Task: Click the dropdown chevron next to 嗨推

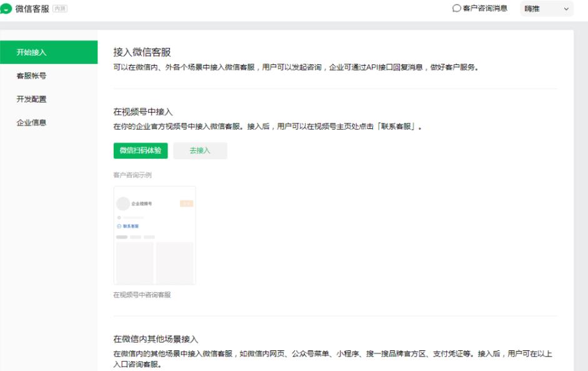Action: (566, 9)
